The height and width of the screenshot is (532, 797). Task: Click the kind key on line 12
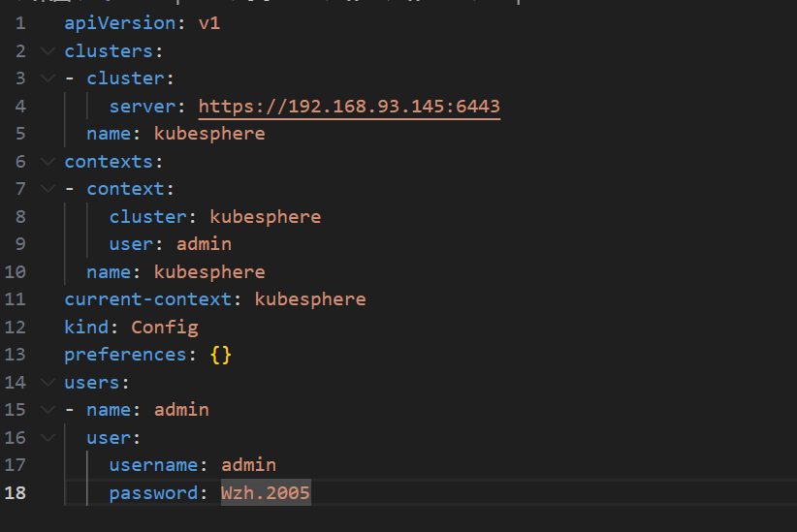[x=86, y=327]
